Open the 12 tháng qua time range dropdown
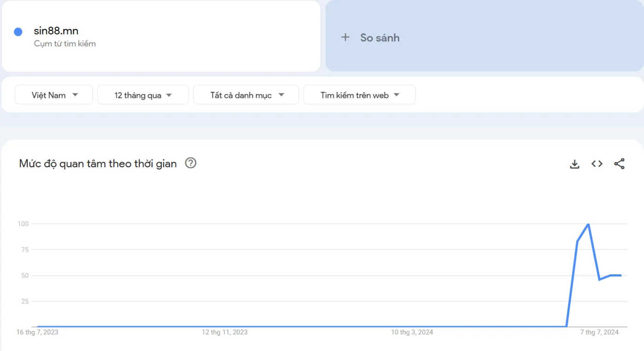The image size is (644, 351). coord(143,95)
